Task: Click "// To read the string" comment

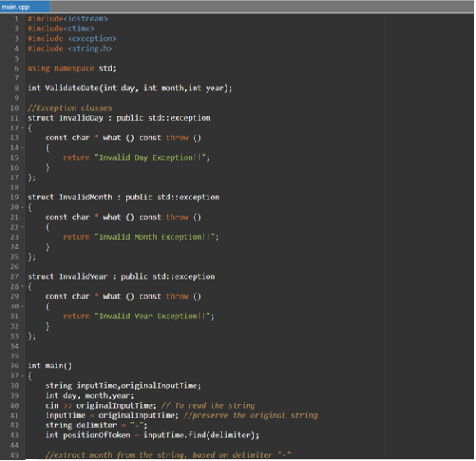Action: [x=208, y=406]
